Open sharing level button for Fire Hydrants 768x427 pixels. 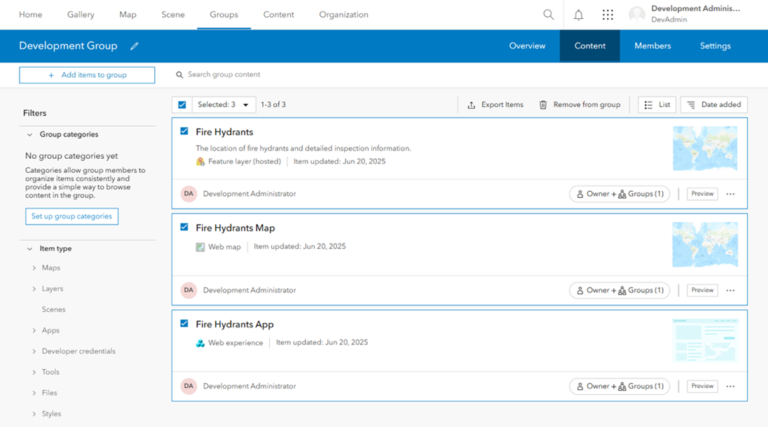(x=620, y=194)
